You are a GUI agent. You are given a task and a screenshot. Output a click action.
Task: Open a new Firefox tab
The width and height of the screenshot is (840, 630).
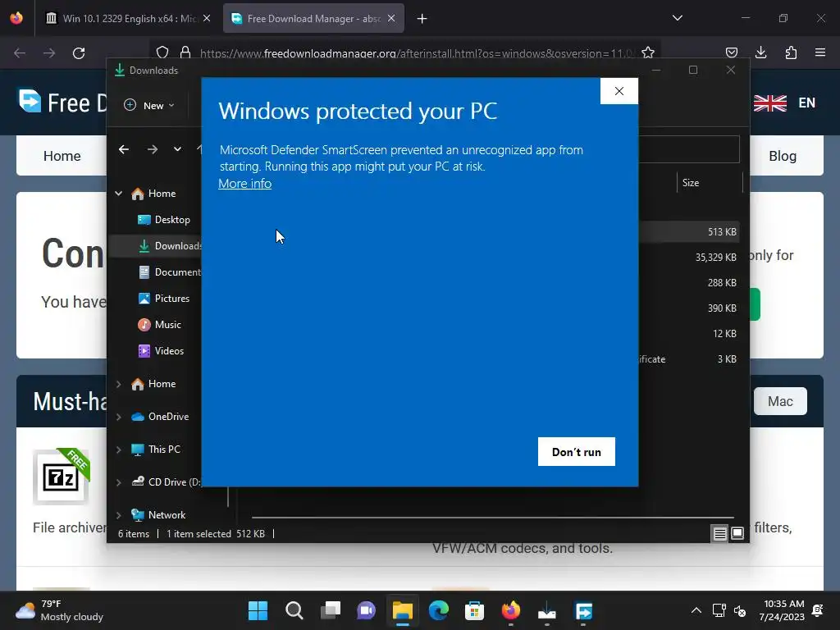point(422,19)
